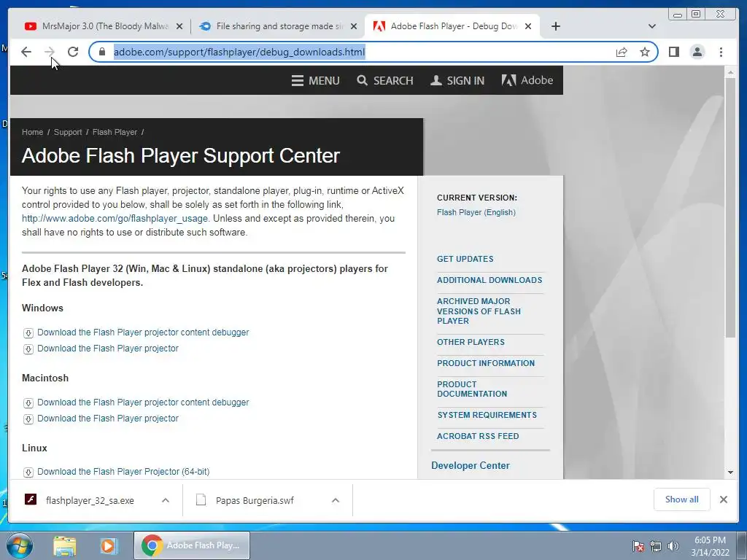Open the Chrome profile avatar
Image resolution: width=747 pixels, height=560 pixels.
tap(697, 52)
